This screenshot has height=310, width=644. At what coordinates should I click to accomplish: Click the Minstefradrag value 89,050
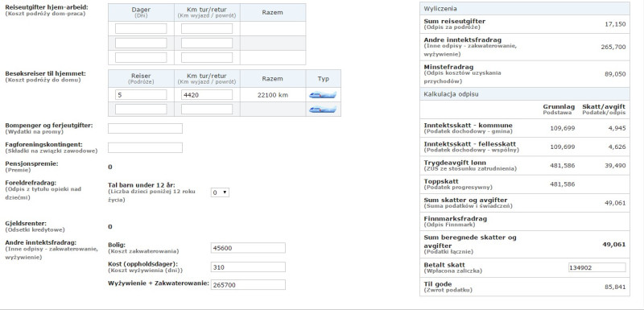tap(615, 74)
